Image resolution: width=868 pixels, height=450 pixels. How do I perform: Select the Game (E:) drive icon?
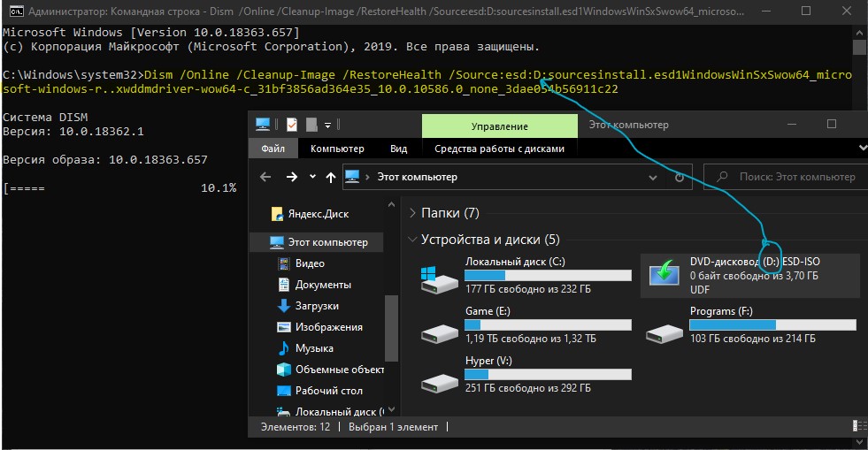(x=440, y=334)
